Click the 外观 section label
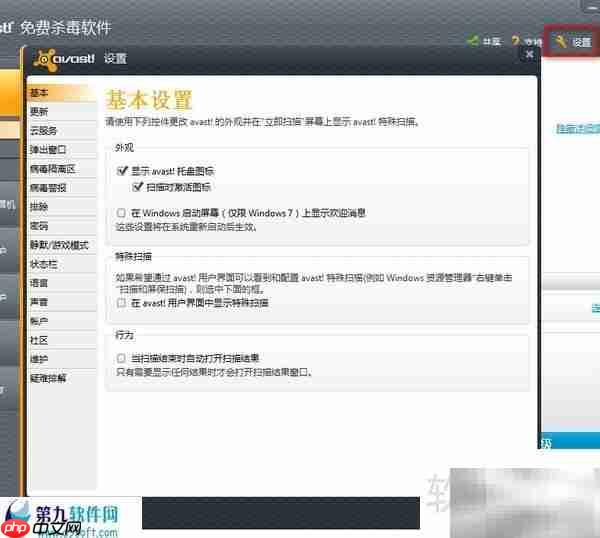The width and height of the screenshot is (600, 538). 124,148
